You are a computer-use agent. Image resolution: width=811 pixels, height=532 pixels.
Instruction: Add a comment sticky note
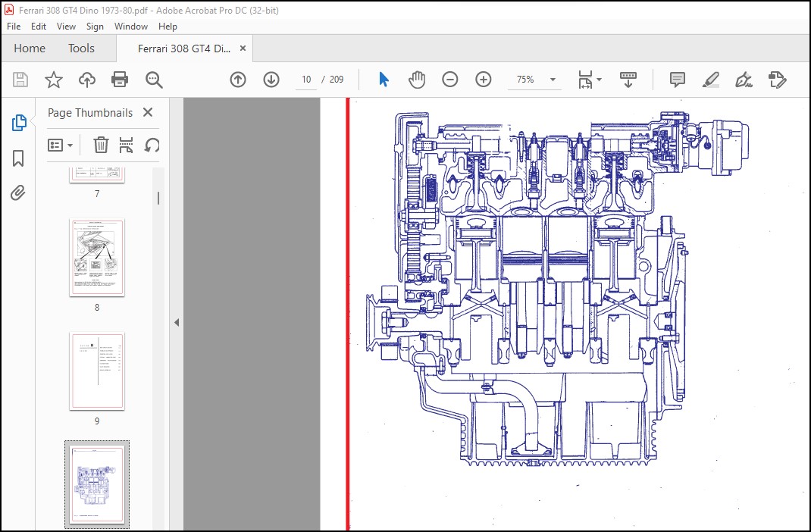[x=677, y=80]
